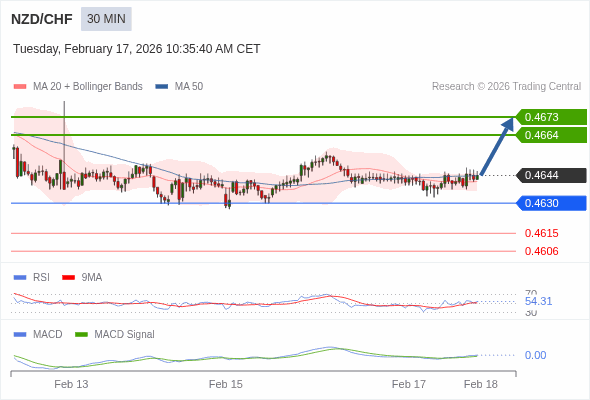
Task: Click the 0.4615 support level value
Action: [x=541, y=233]
